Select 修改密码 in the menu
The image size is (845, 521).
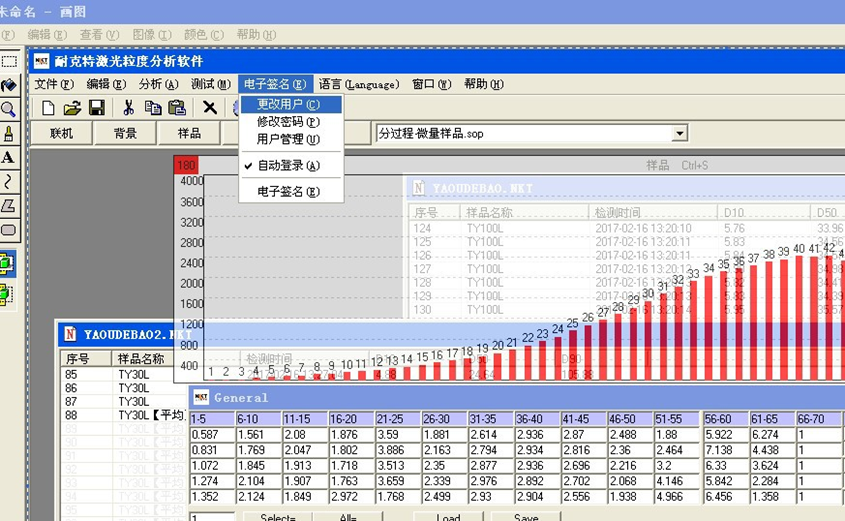coord(288,122)
